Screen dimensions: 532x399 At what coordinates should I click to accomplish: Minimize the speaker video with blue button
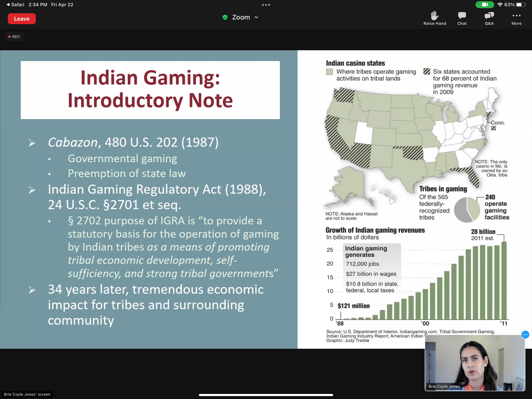click(x=525, y=335)
